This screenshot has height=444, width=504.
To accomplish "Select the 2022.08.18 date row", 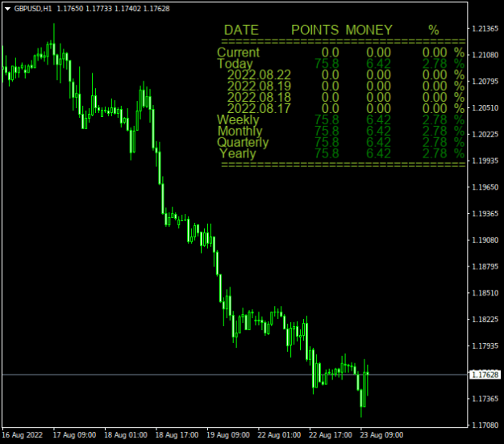I will (x=259, y=98).
